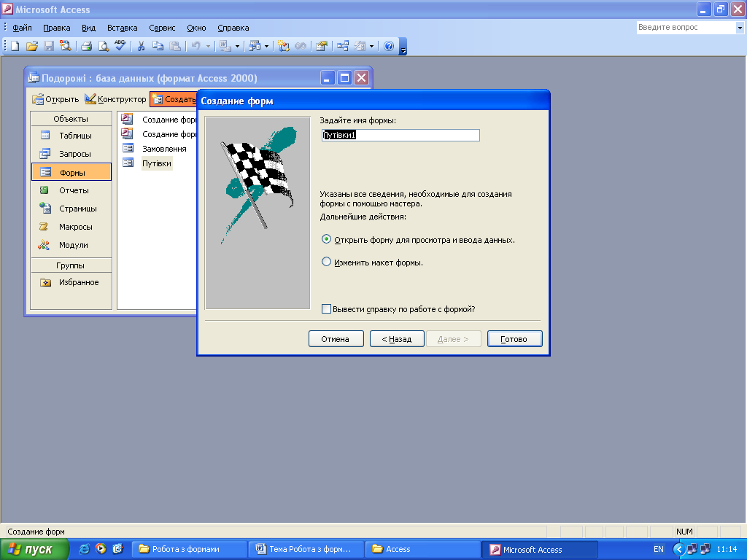The width and height of the screenshot is (747, 560).
Task: Click the '< Назад' button
Action: click(397, 338)
